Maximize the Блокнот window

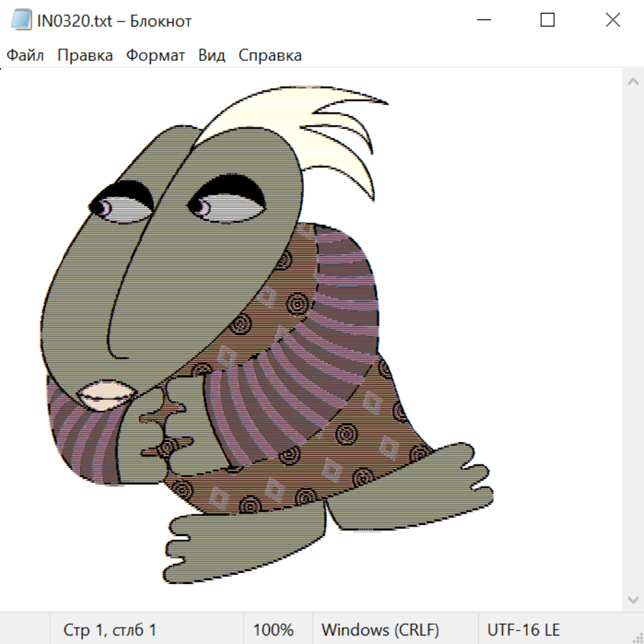(547, 21)
